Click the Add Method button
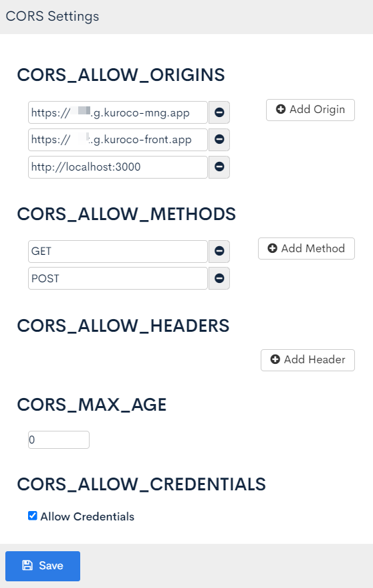Viewport: 373px width, 588px height. point(306,248)
